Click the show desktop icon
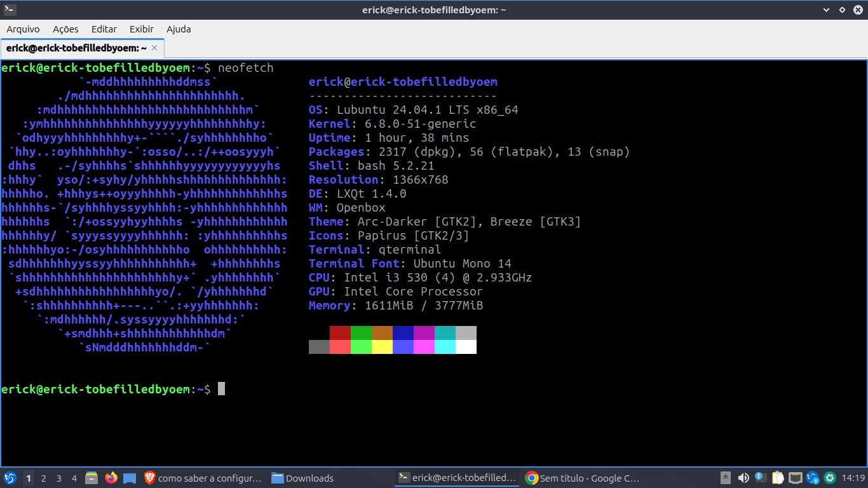This screenshot has width=868, height=488. coord(130,478)
